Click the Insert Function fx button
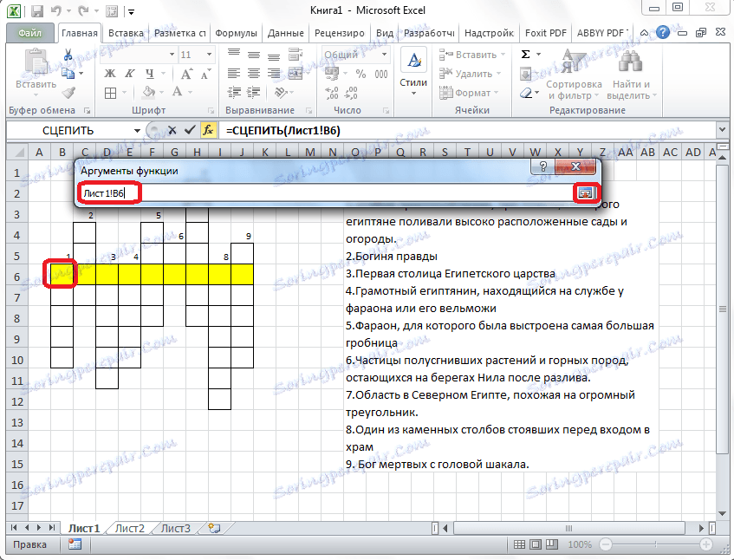The width and height of the screenshot is (734, 560). [x=208, y=129]
